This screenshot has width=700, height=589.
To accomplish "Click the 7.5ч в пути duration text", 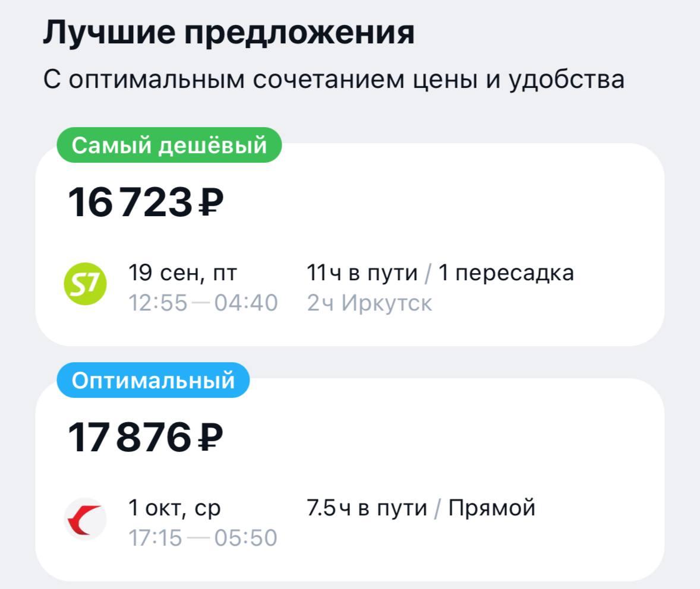I will tap(367, 508).
